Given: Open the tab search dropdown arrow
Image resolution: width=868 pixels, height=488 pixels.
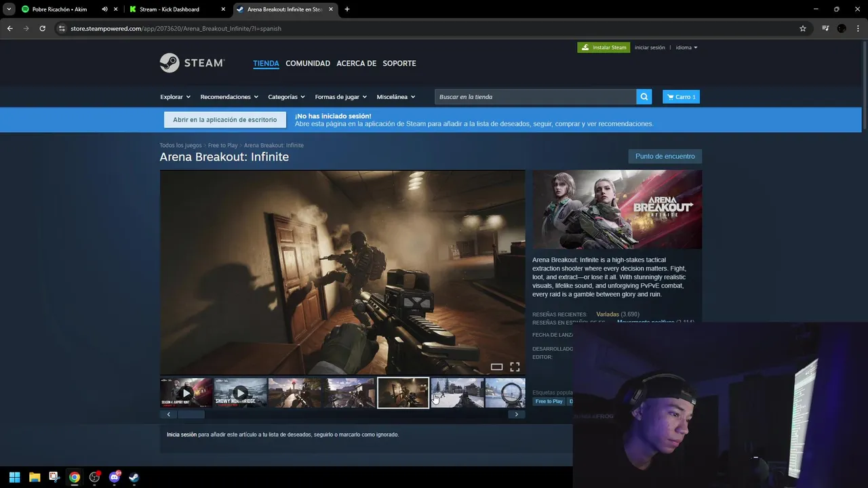Looking at the screenshot, I should [9, 9].
